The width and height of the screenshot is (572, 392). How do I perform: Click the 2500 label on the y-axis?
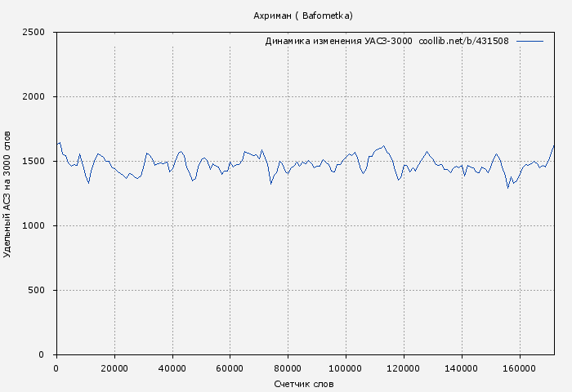38,33
